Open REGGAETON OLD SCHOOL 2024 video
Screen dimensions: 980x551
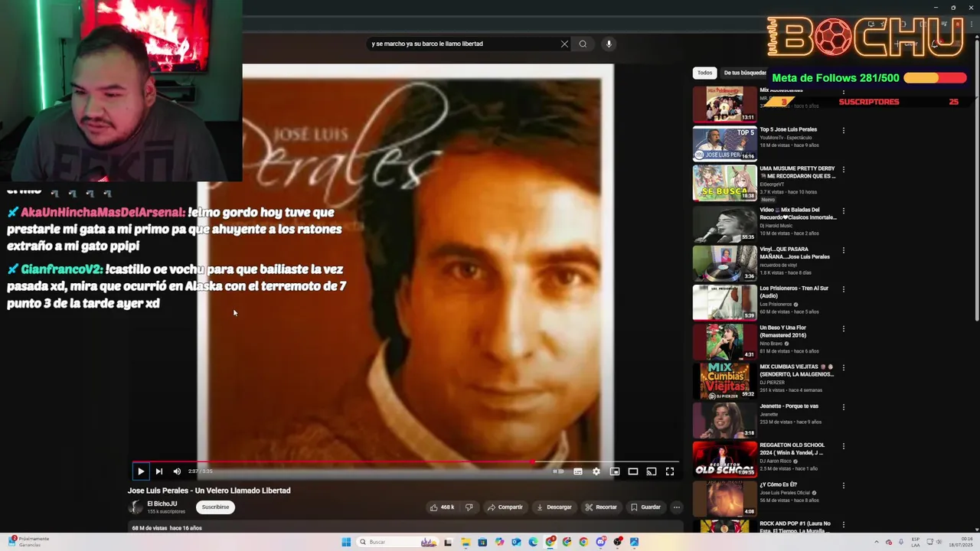pyautogui.click(x=724, y=459)
